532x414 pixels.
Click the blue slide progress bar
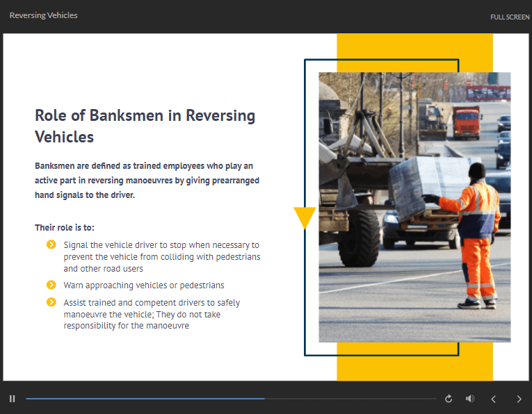(x=145, y=399)
